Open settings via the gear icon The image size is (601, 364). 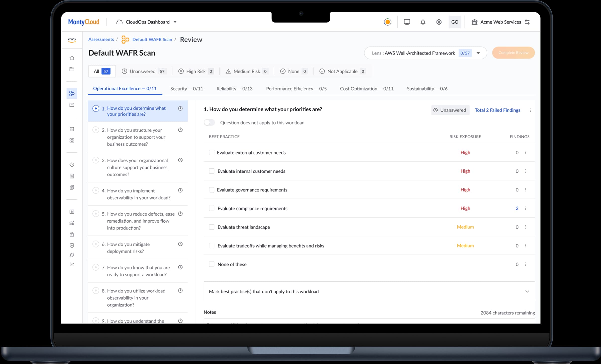pyautogui.click(x=439, y=22)
